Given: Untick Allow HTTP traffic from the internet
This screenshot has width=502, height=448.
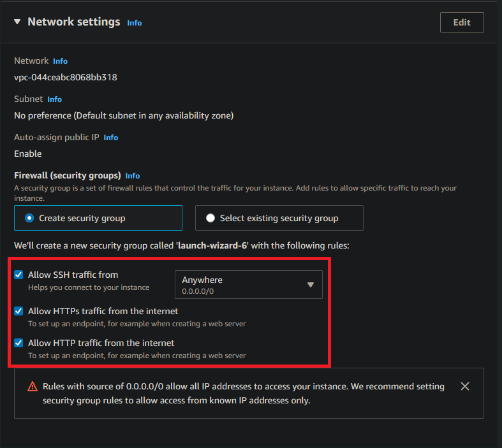Looking at the screenshot, I should [x=18, y=343].
